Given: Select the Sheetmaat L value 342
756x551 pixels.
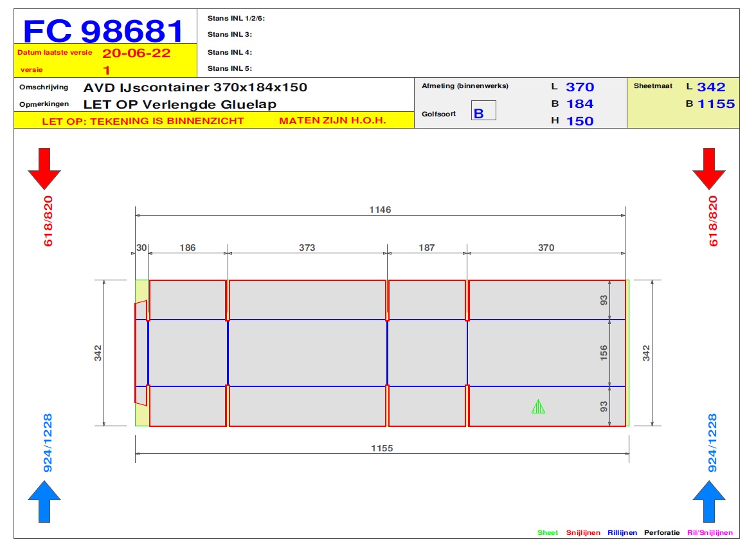Looking at the screenshot, I should [711, 87].
